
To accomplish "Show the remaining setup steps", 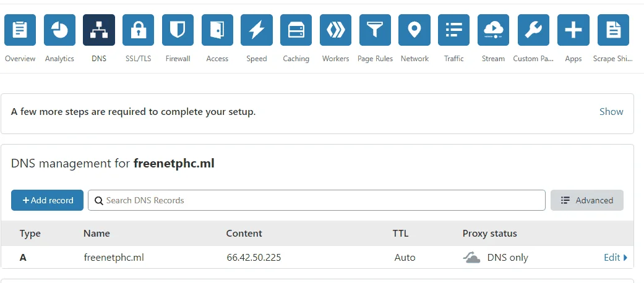I will (x=611, y=112).
